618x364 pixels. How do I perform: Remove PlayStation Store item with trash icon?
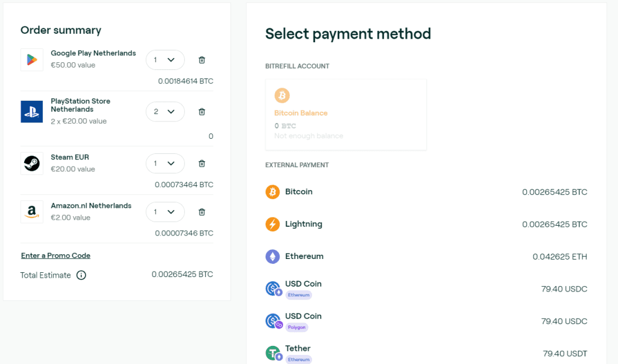click(202, 112)
